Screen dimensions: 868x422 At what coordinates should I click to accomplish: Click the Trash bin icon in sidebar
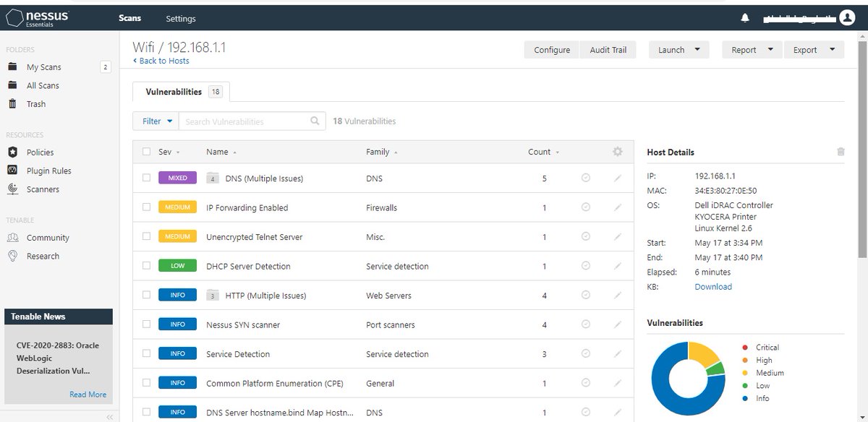click(x=12, y=104)
